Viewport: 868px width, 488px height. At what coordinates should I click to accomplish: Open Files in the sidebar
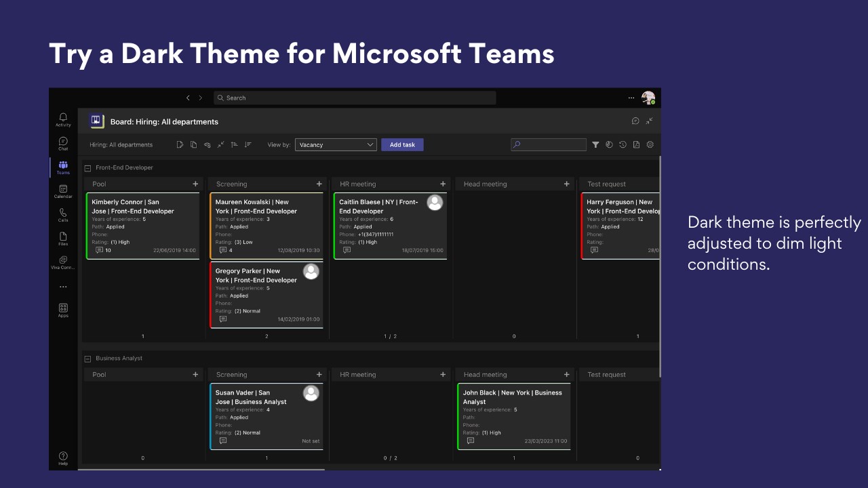point(63,239)
